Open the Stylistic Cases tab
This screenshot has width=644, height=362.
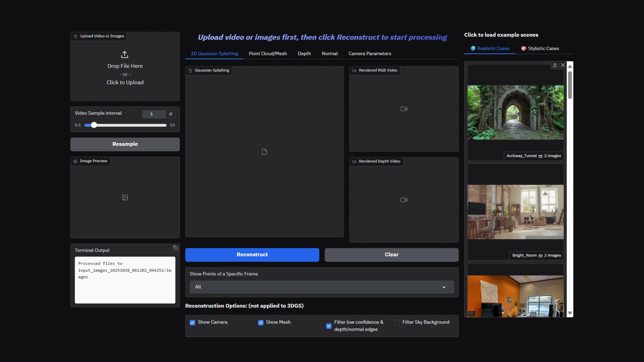[540, 49]
